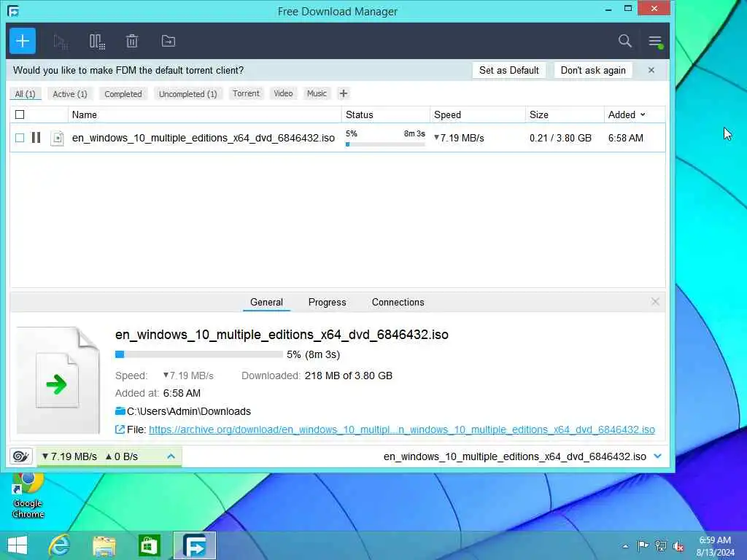Filter by Uncompleted (1) downloads
This screenshot has width=747, height=560.
pos(187,94)
